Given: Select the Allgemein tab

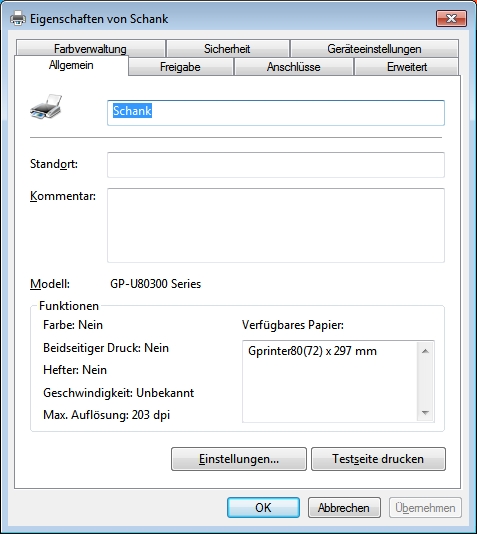Looking at the screenshot, I should [71, 65].
